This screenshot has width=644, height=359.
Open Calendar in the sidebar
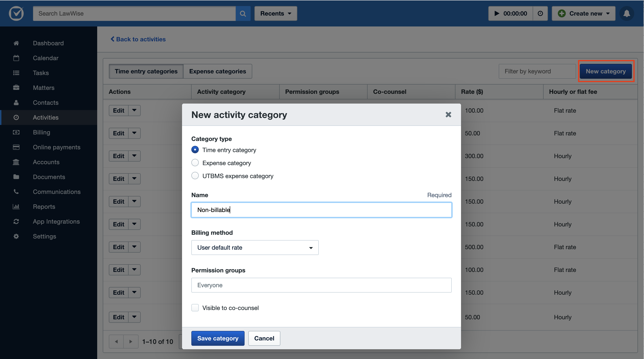pos(46,58)
